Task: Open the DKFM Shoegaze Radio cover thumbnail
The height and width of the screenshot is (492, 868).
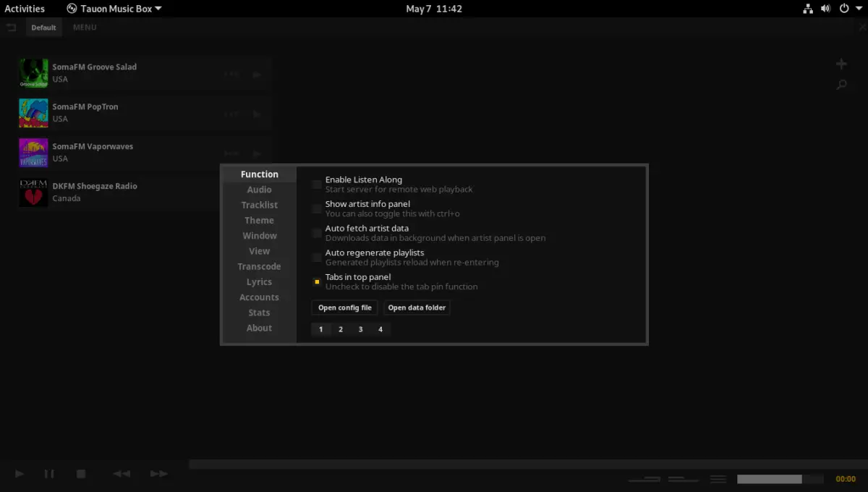Action: pyautogui.click(x=33, y=192)
